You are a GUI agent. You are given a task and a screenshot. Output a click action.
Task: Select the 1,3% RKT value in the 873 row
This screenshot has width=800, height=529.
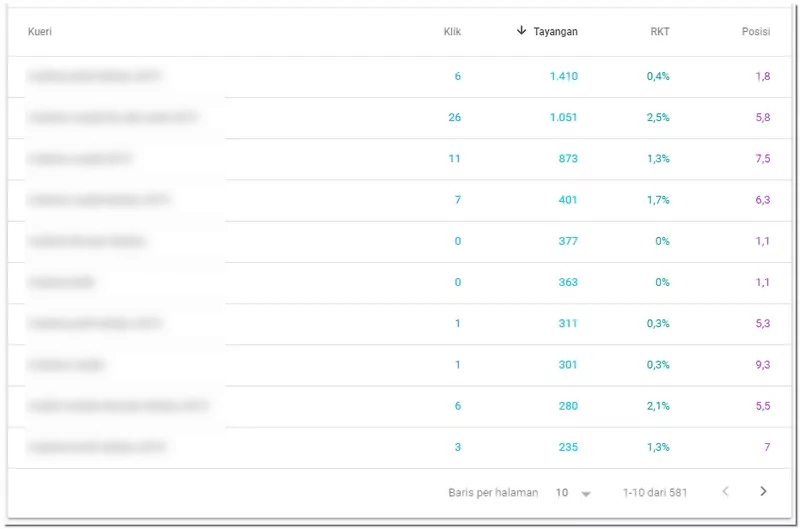tap(658, 159)
